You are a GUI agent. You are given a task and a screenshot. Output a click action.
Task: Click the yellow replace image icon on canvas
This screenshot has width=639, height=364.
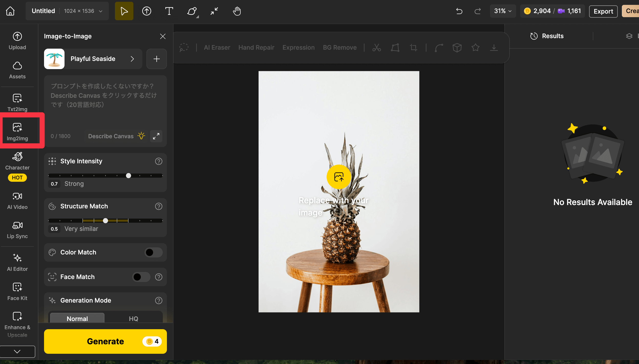pyautogui.click(x=339, y=177)
